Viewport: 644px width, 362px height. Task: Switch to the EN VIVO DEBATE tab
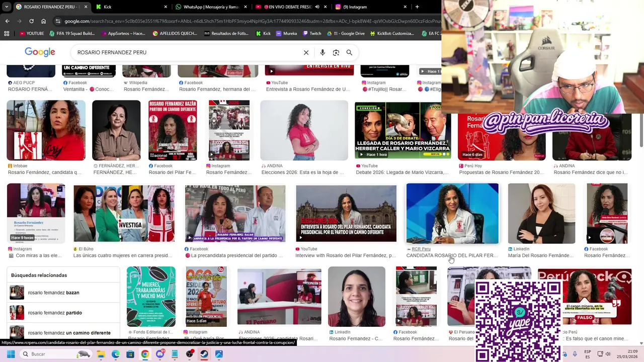pyautogui.click(x=291, y=7)
